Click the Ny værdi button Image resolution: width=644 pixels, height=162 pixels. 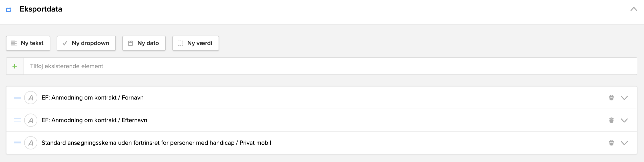[x=195, y=43]
